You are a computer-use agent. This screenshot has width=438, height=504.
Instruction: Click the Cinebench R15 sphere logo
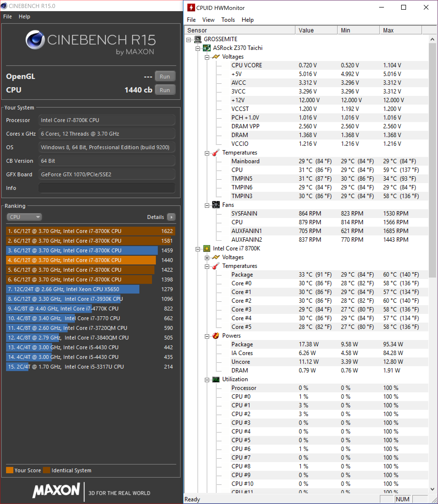pyautogui.click(x=35, y=39)
